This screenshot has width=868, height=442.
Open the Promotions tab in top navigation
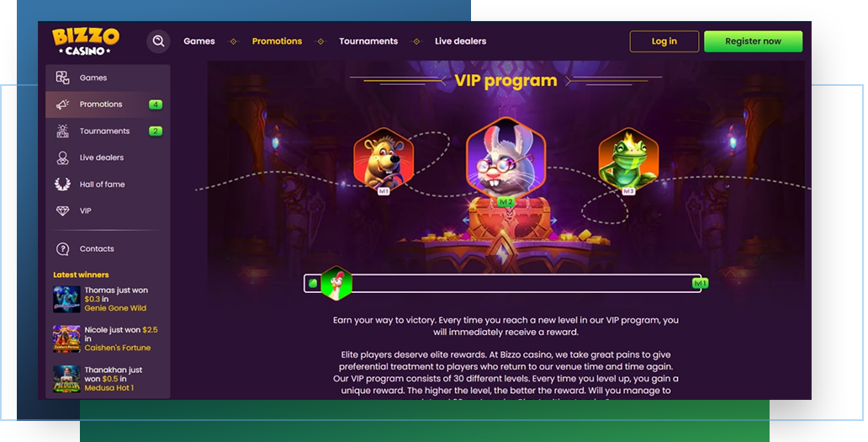pyautogui.click(x=277, y=41)
